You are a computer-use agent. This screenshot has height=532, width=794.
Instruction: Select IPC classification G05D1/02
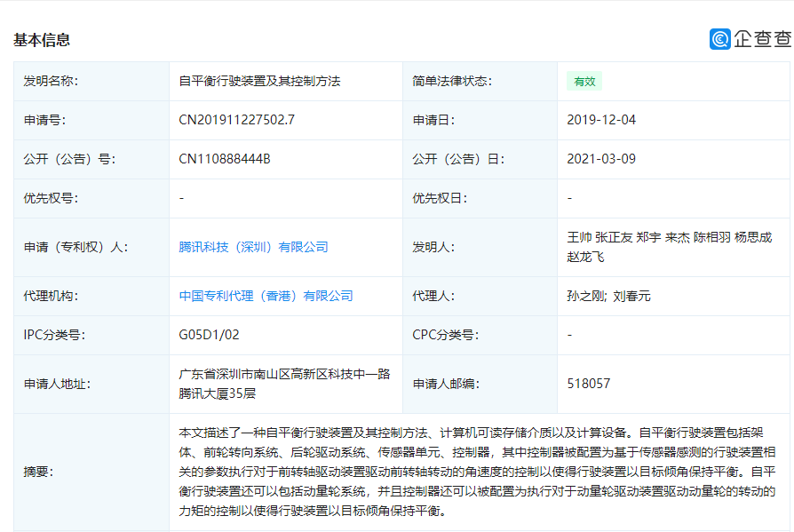coord(209,335)
